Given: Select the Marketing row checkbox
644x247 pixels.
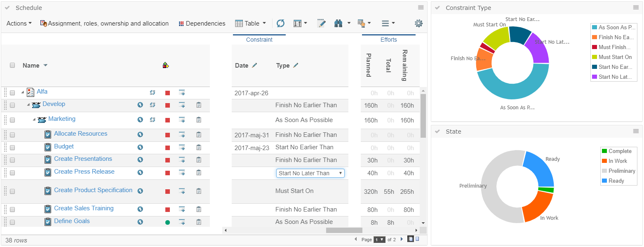Looking at the screenshot, I should point(12,120).
